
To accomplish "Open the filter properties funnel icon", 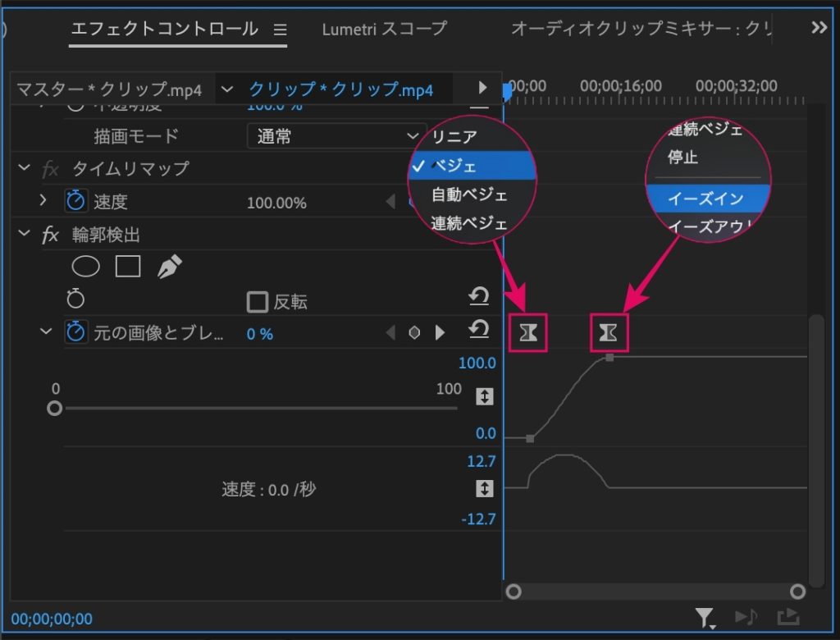I will [705, 618].
